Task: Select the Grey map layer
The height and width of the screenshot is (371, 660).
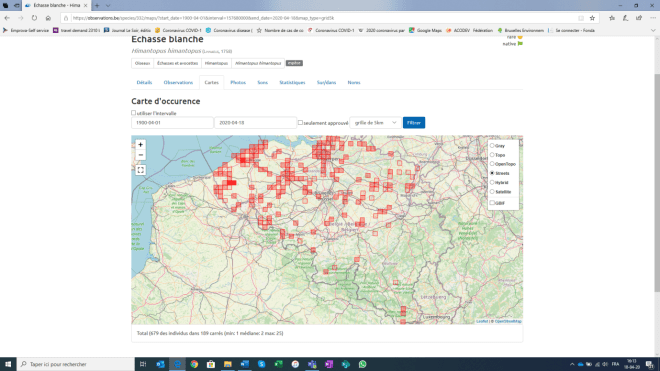Action: point(492,146)
